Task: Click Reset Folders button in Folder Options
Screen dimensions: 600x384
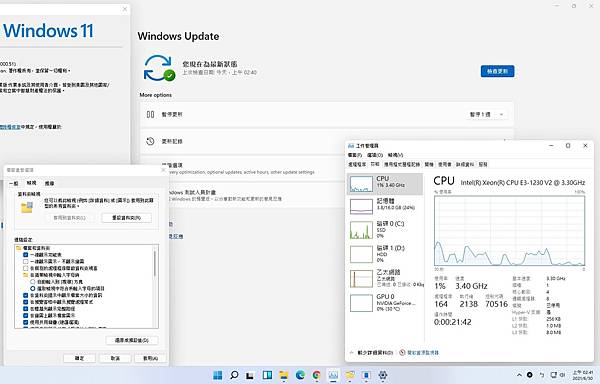Action: click(x=126, y=218)
